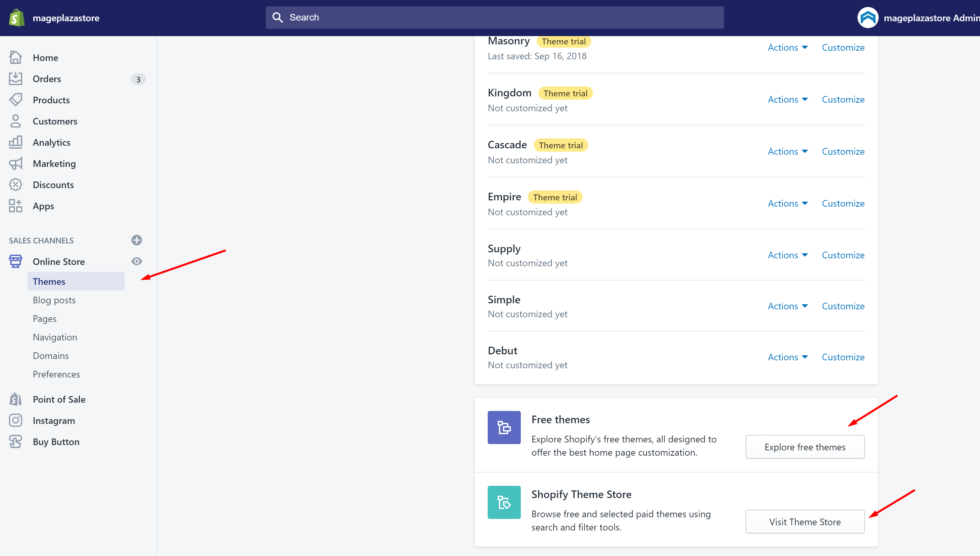Click the Marketing icon in sidebar

pyautogui.click(x=16, y=164)
